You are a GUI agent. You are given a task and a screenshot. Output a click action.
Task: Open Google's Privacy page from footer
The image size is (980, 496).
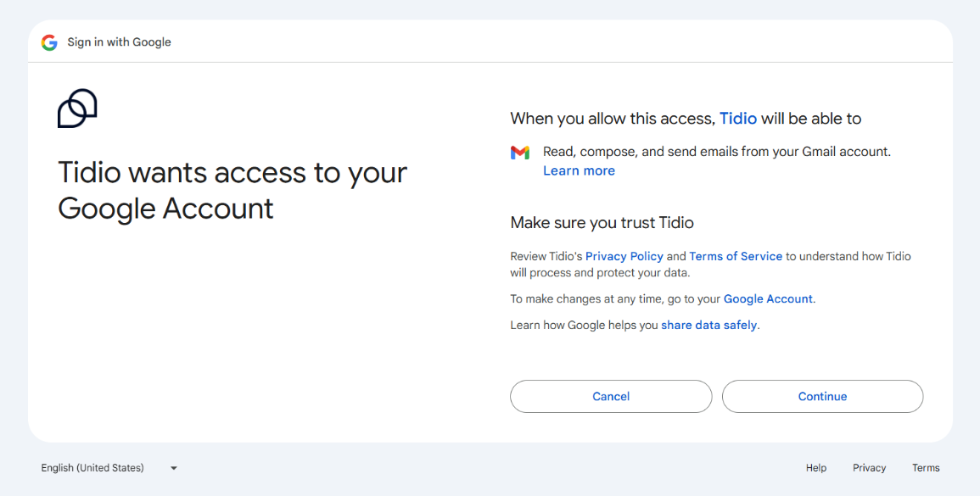click(869, 467)
